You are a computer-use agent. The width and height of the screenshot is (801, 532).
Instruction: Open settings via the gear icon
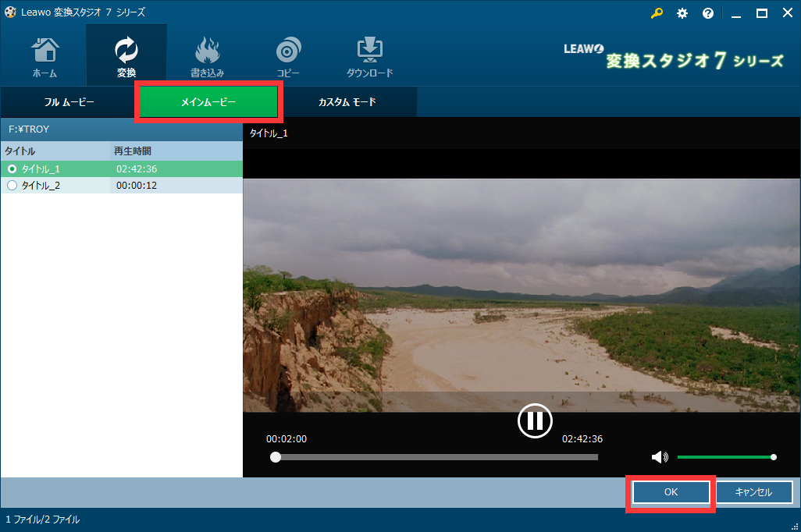coord(682,13)
